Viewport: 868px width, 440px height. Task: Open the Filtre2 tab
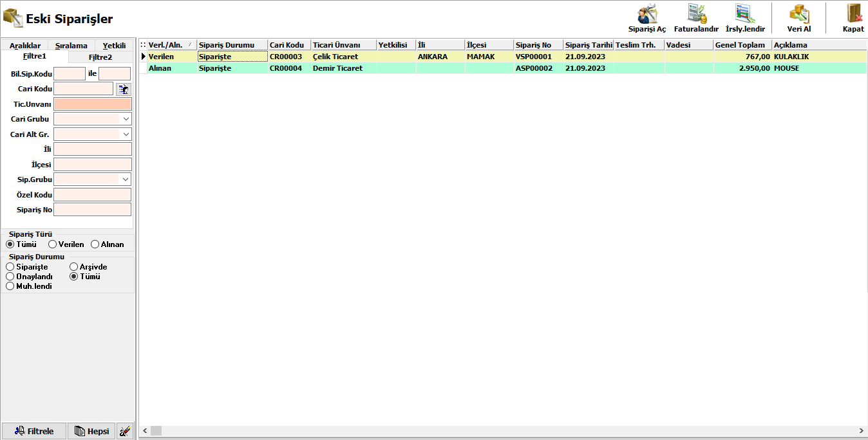click(x=100, y=57)
